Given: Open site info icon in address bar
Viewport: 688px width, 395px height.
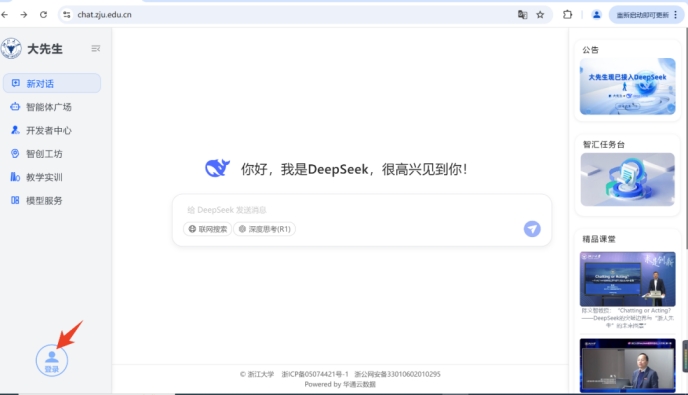Looking at the screenshot, I should tap(66, 14).
